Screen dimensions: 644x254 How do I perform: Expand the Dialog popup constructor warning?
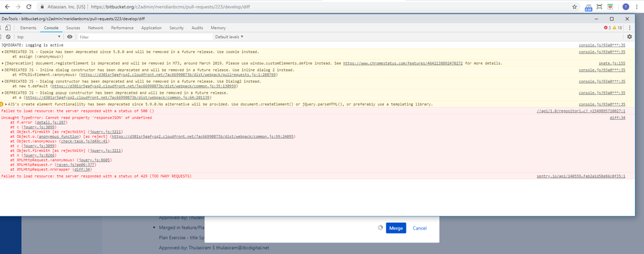[3, 93]
